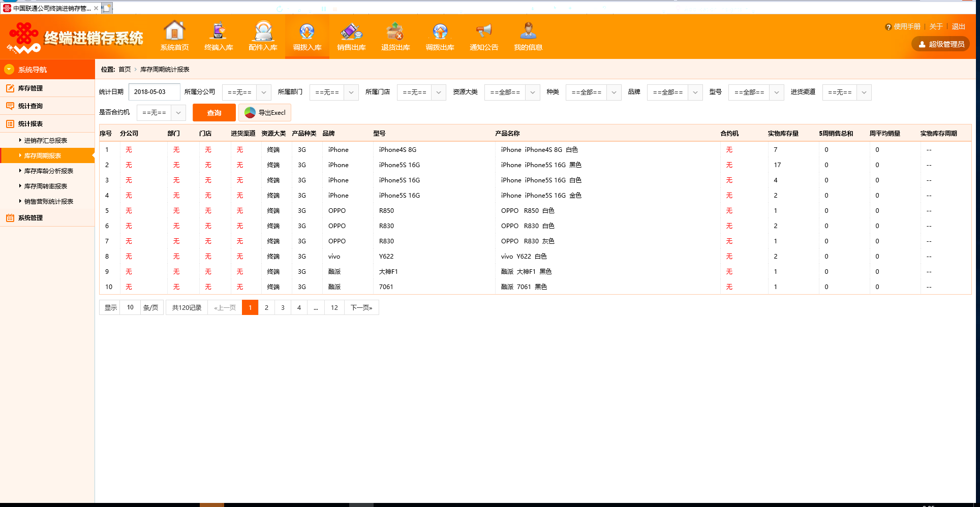Go to page 4

pyautogui.click(x=299, y=307)
